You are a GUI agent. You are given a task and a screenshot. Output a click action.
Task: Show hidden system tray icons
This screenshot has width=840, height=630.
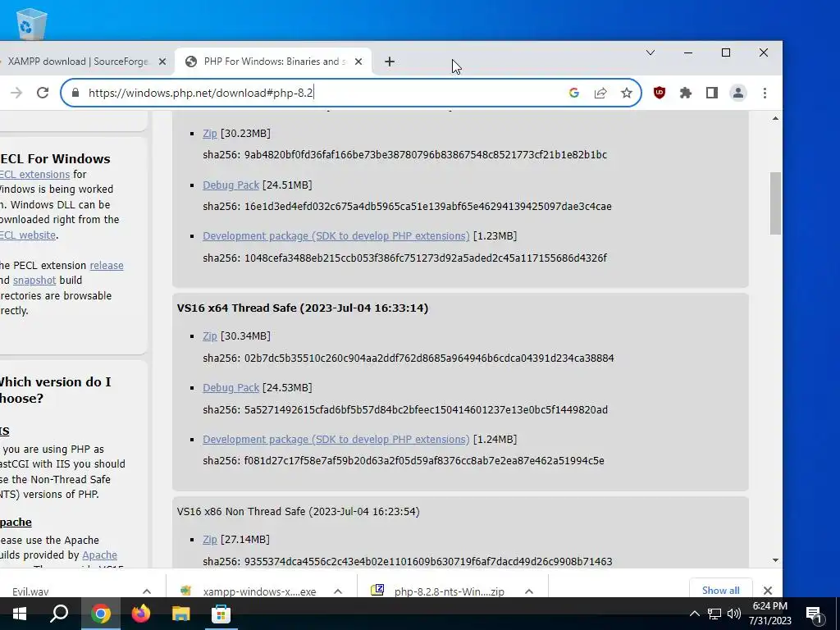[x=694, y=614]
